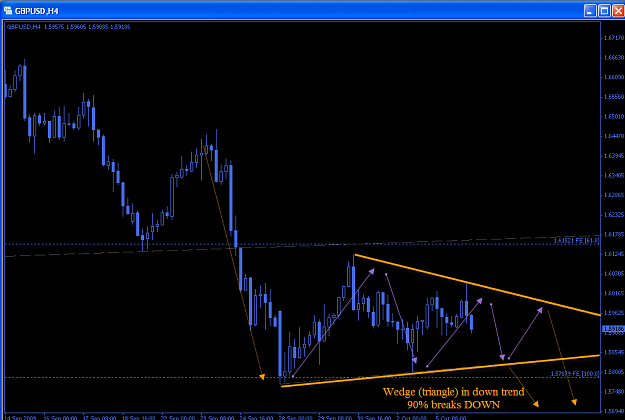Screen dimensions: 625x420
Task: Click the 1.57480 price scale label
Action: [x=614, y=392]
